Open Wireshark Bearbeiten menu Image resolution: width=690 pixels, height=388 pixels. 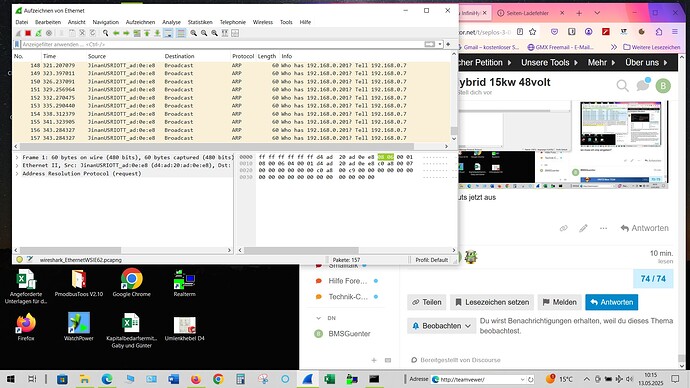[x=48, y=22]
